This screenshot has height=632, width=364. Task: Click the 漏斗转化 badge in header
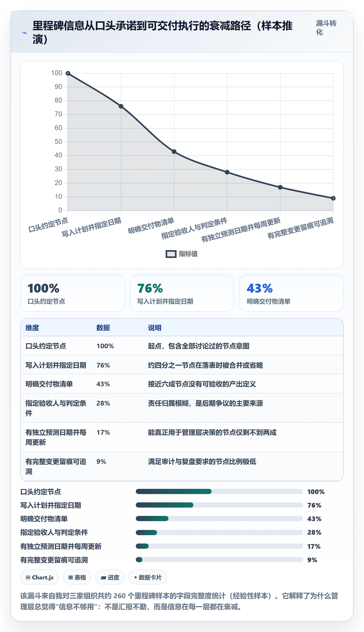(x=326, y=28)
